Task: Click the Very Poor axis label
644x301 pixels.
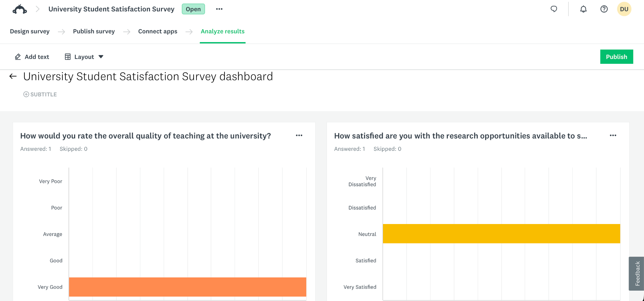Action: pos(51,181)
